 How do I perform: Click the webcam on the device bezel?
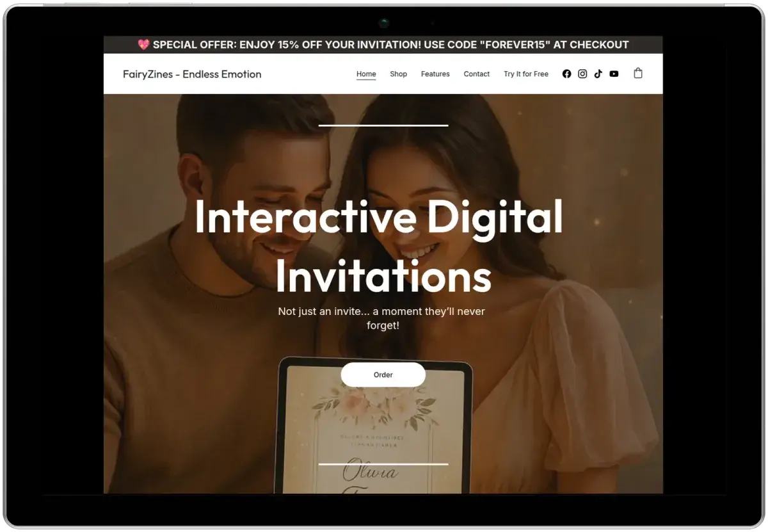coord(383,24)
